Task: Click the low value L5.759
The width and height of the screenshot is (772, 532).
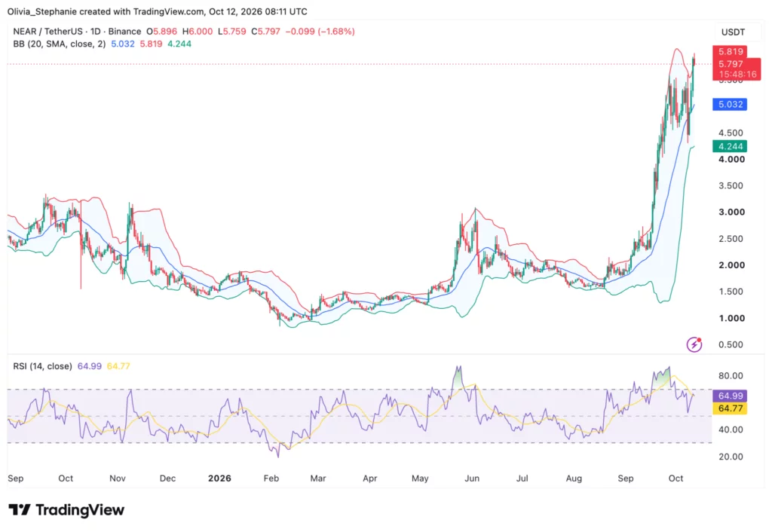Action: (232, 32)
